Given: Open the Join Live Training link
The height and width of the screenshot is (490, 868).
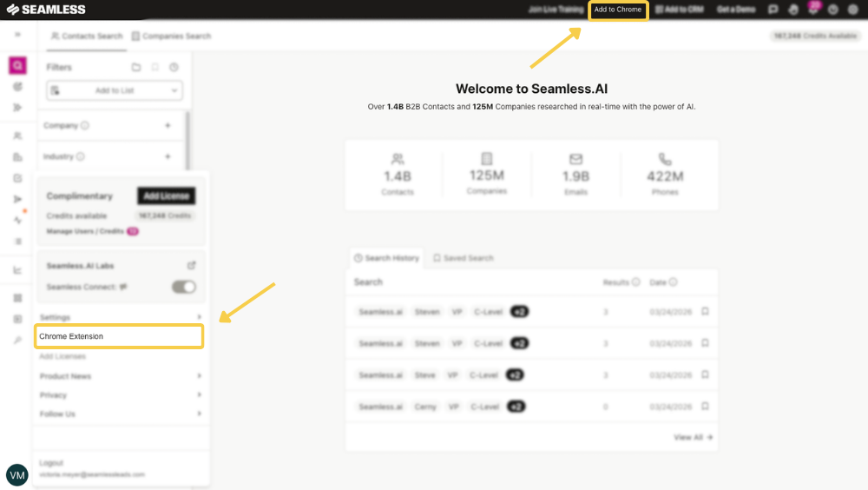Looking at the screenshot, I should click(556, 10).
